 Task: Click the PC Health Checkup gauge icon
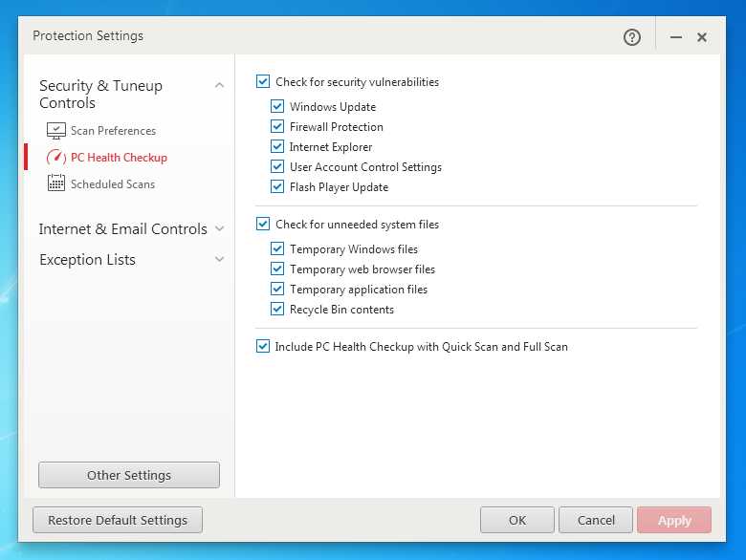(55, 158)
